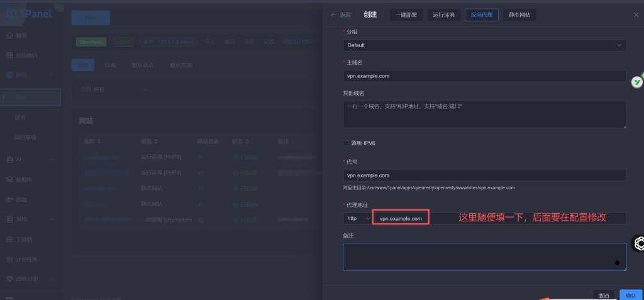Close the 创建 panel with the X icon
The height and width of the screenshot is (300, 644).
click(x=635, y=14)
